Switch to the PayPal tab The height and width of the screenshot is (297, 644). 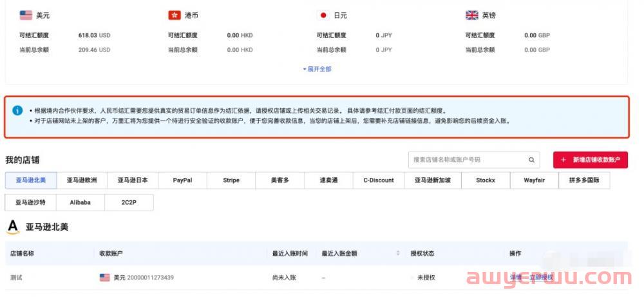tap(182, 180)
